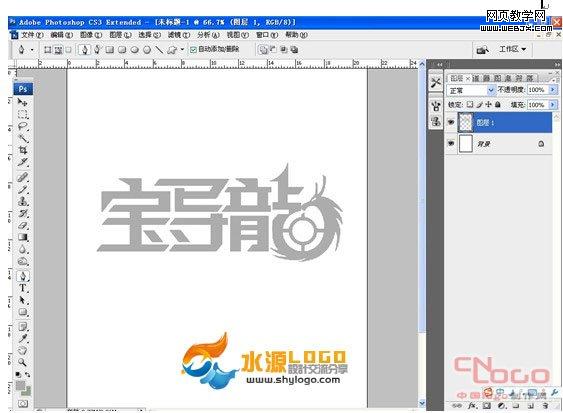Screen dimensions: 563x413
Task: Select the Lasso tool
Action: tap(23, 126)
